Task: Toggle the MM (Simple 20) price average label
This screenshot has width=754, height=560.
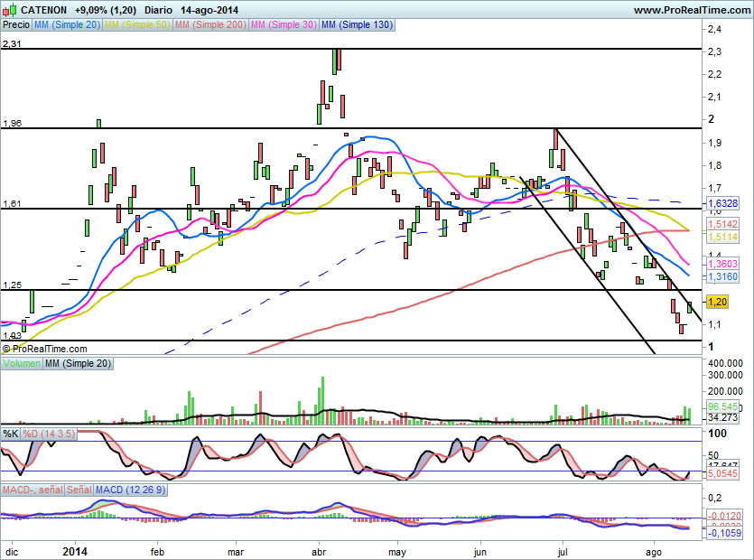Action: 67,25
